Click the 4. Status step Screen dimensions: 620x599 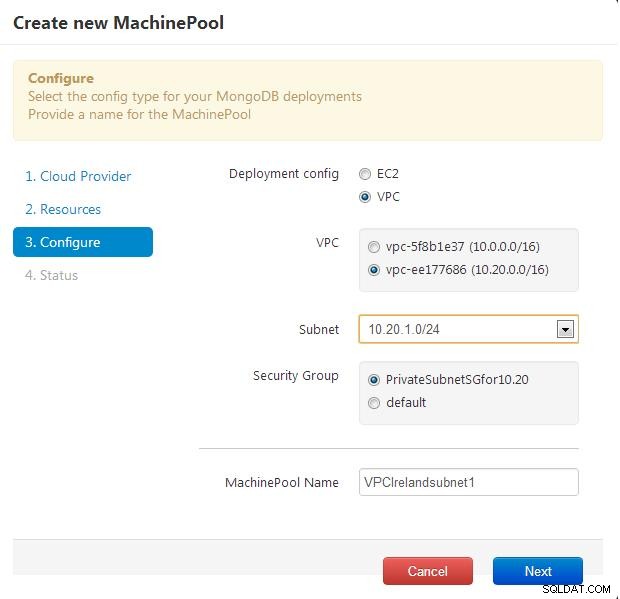[x=51, y=275]
